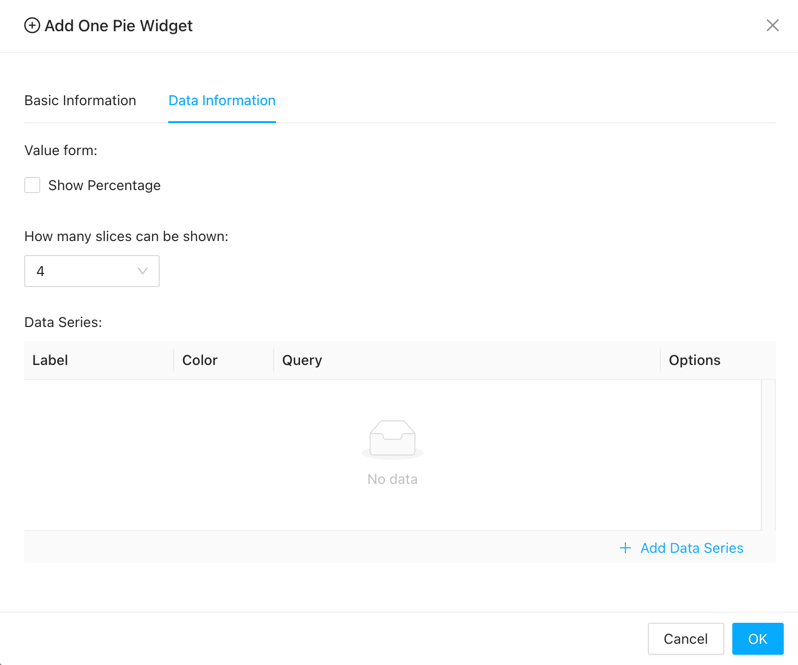Screen dimensions: 798x665
Task: Open the slices count dropdown showing 4
Action: [x=82, y=271]
